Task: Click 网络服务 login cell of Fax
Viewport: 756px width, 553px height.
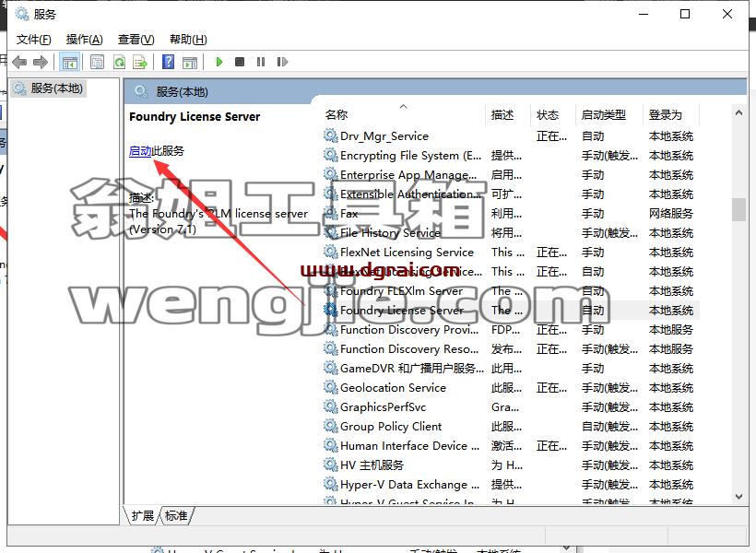Action: click(670, 214)
